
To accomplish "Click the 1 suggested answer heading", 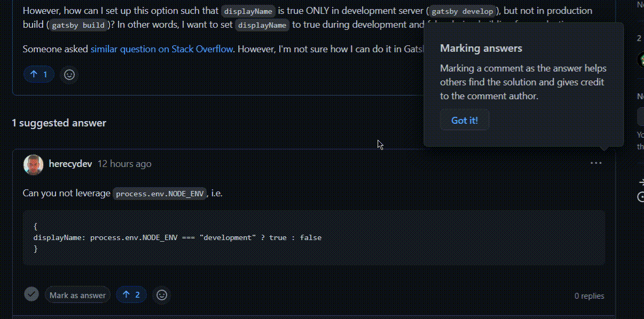I will pos(59,123).
